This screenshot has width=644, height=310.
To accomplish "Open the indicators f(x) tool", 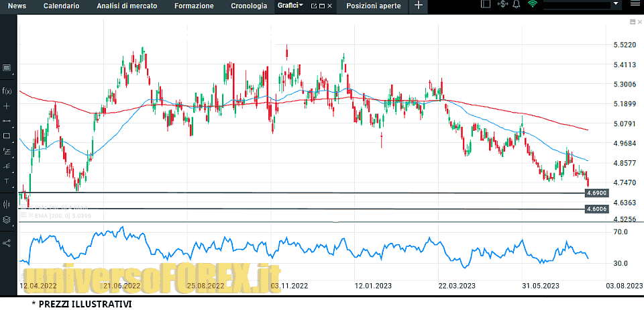I will click(x=7, y=91).
